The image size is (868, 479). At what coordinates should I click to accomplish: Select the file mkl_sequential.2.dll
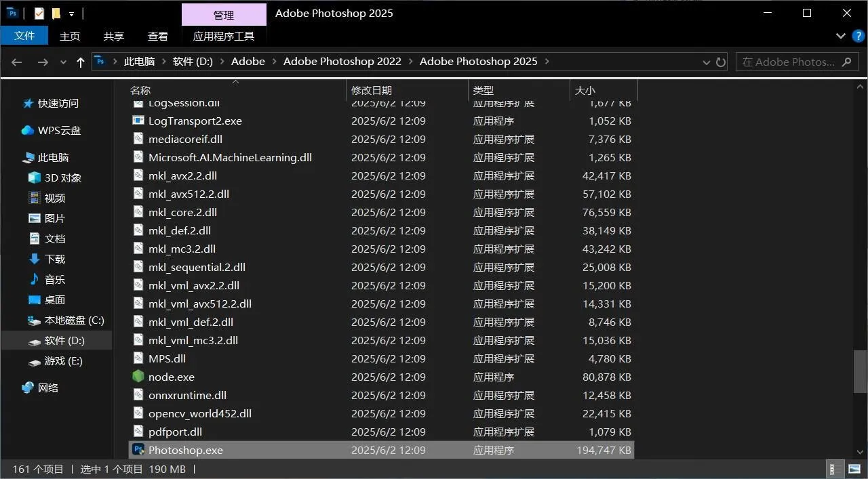pyautogui.click(x=197, y=267)
